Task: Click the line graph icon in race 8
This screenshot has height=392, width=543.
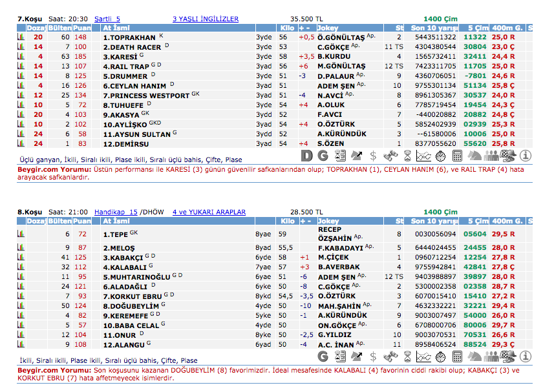Action: (x=423, y=356)
